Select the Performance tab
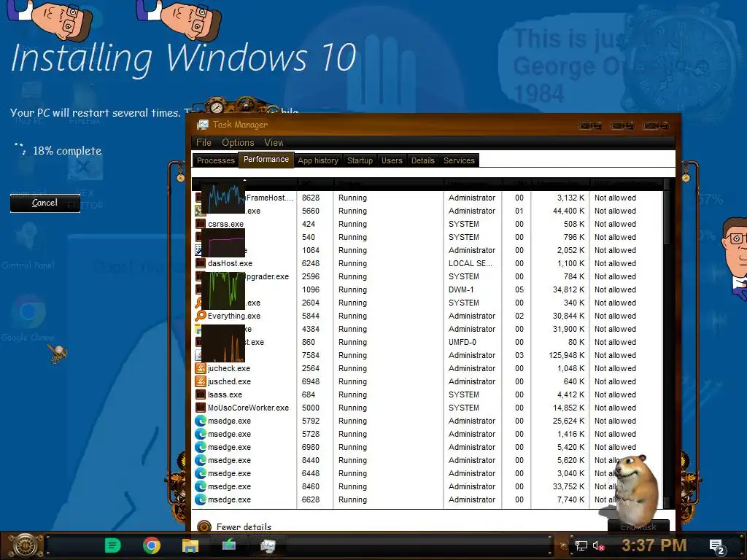The image size is (747, 560). coord(266,159)
